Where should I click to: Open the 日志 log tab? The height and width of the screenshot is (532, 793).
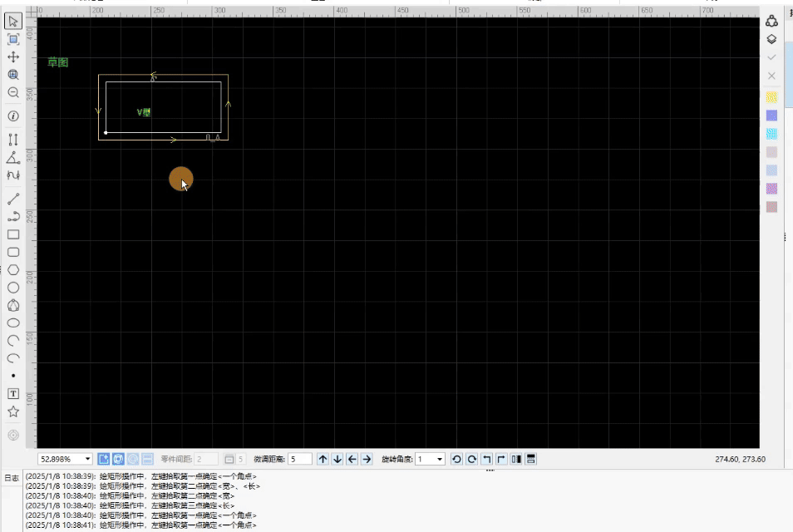click(12, 478)
